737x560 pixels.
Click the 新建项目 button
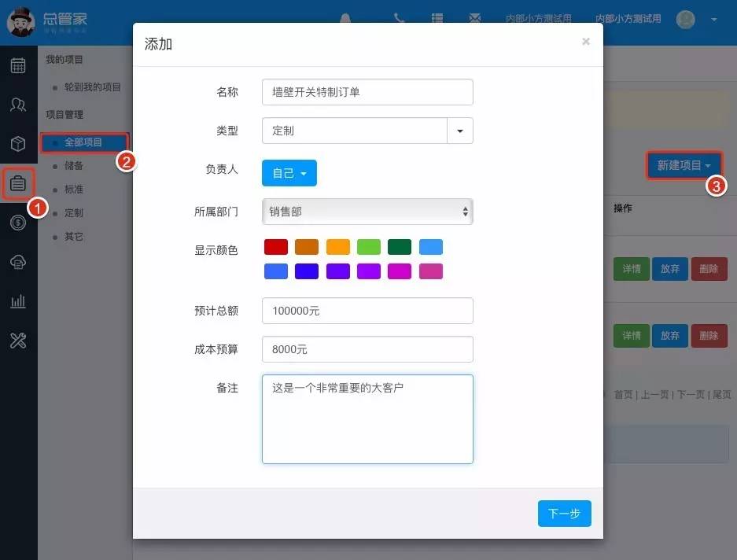pyautogui.click(x=681, y=165)
